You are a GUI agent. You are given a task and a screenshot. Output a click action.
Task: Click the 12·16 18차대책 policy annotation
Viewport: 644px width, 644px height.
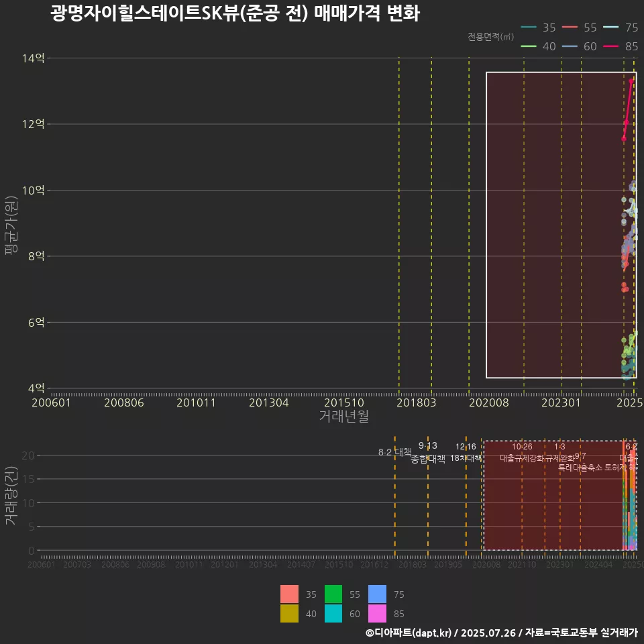tap(466, 452)
